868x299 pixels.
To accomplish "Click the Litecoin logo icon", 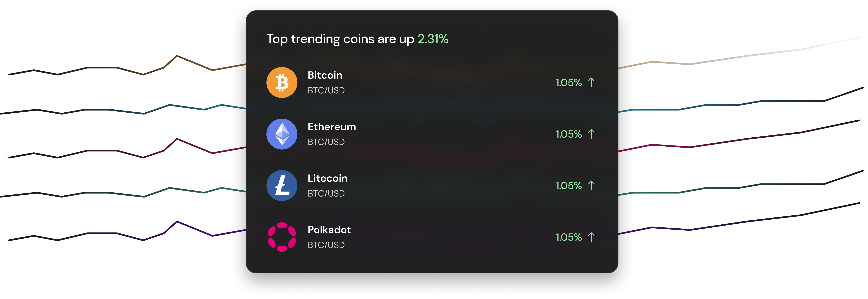I will pyautogui.click(x=282, y=186).
